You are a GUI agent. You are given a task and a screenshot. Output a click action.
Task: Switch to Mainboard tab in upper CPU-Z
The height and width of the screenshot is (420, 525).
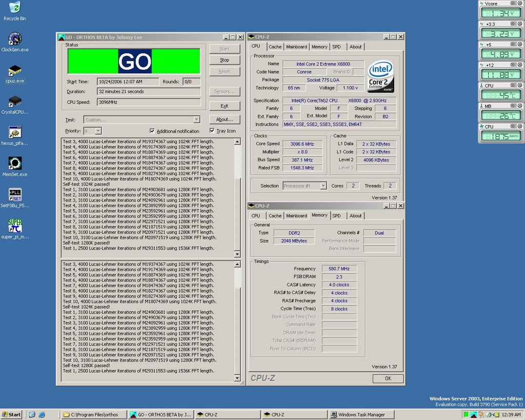tap(296, 47)
